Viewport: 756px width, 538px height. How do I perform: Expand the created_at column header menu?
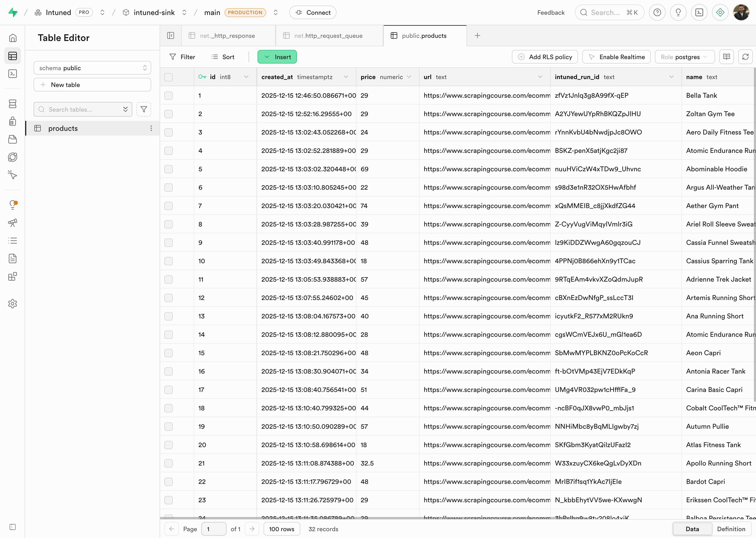[x=346, y=77]
